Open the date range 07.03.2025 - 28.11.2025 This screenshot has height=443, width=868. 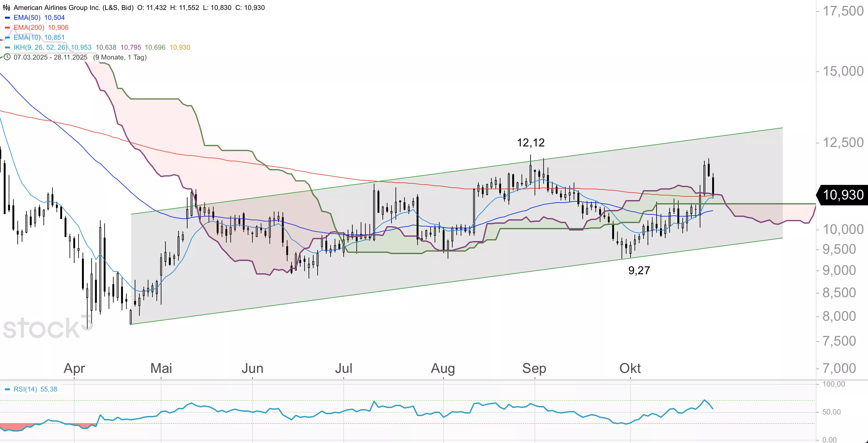point(51,57)
